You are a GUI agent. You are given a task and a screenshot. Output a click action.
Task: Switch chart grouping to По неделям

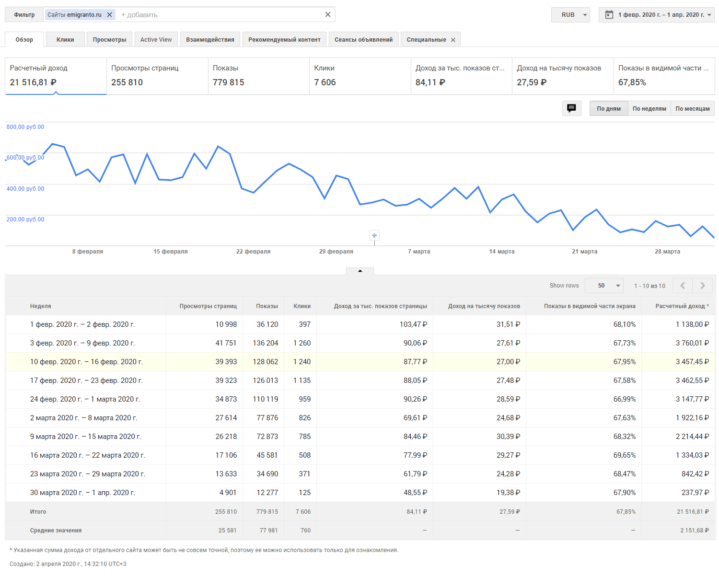649,109
